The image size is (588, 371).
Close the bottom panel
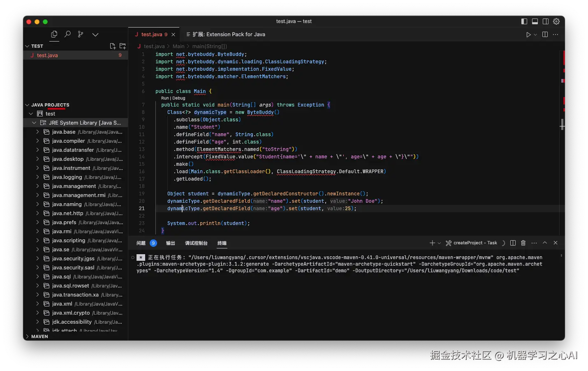coord(556,243)
